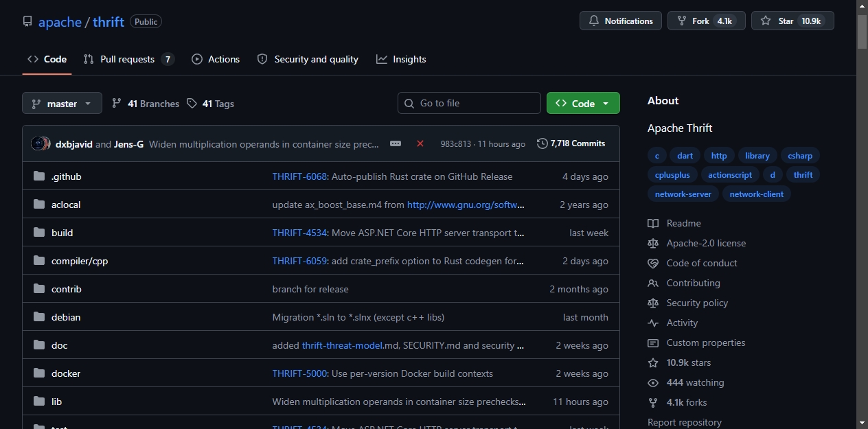Viewport: 868px width, 429px height.
Task: Click the eye icon beside 444 watching
Action: pyautogui.click(x=653, y=382)
